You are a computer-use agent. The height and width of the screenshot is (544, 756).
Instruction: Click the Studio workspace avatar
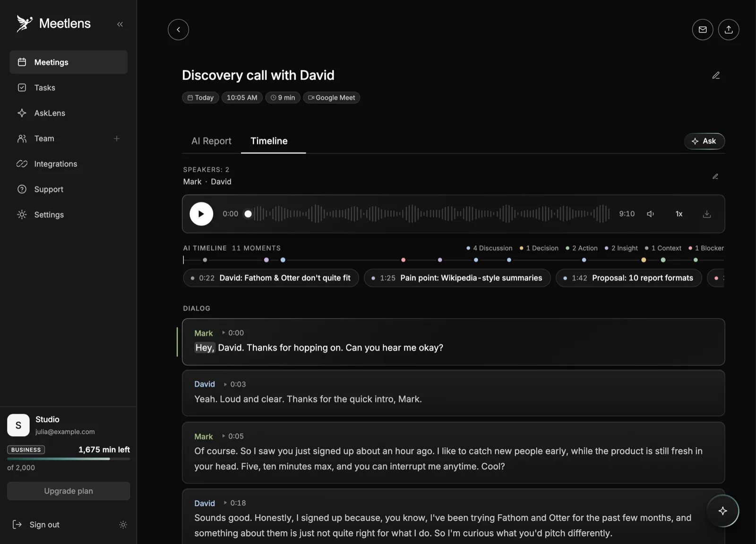pyautogui.click(x=18, y=425)
